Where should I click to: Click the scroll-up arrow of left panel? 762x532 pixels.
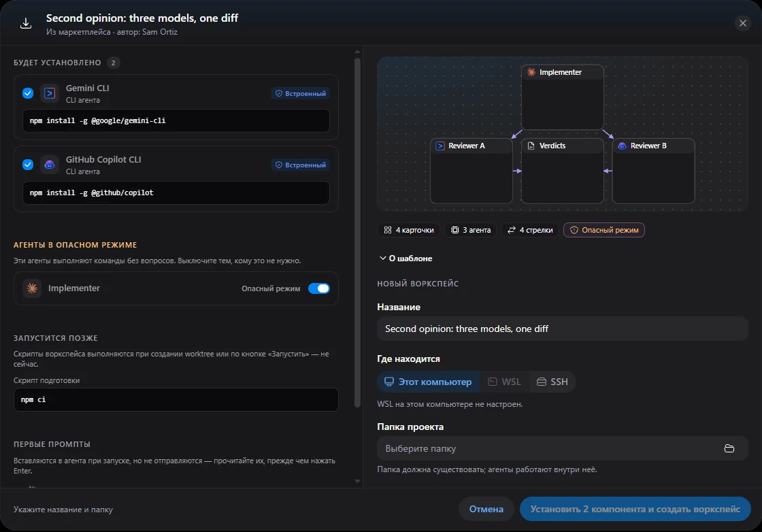(x=357, y=51)
